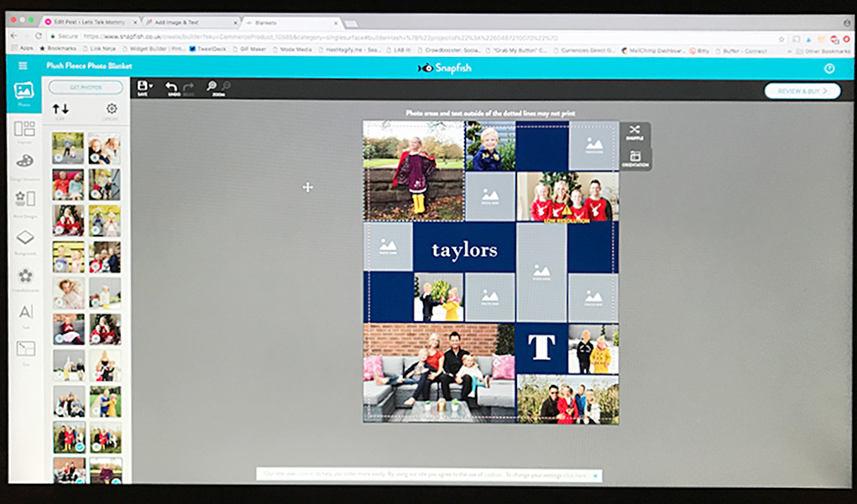The image size is (857, 504).
Task: Select the family on sofa photo
Action: pos(439,373)
